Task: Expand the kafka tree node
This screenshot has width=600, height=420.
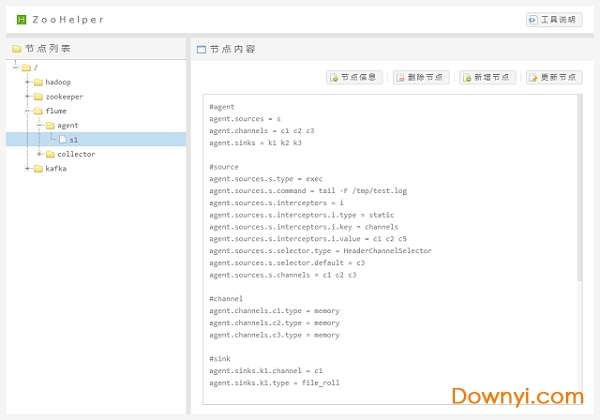Action: tap(27, 168)
